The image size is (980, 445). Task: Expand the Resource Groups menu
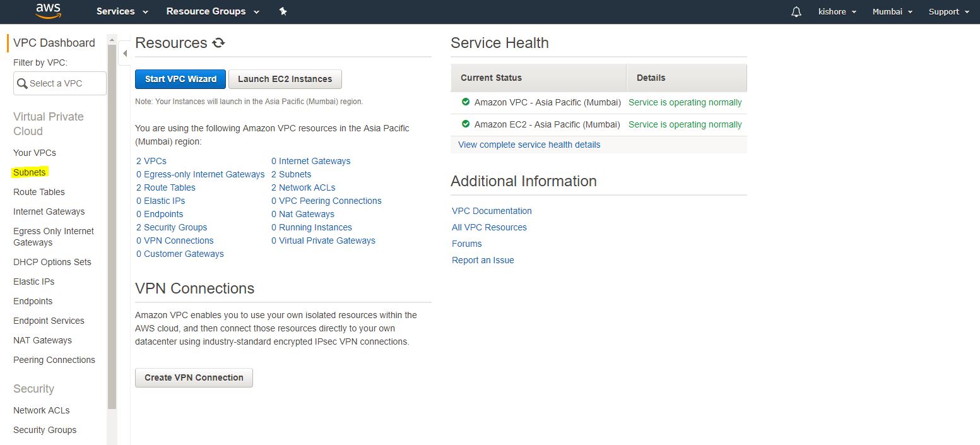[x=212, y=11]
